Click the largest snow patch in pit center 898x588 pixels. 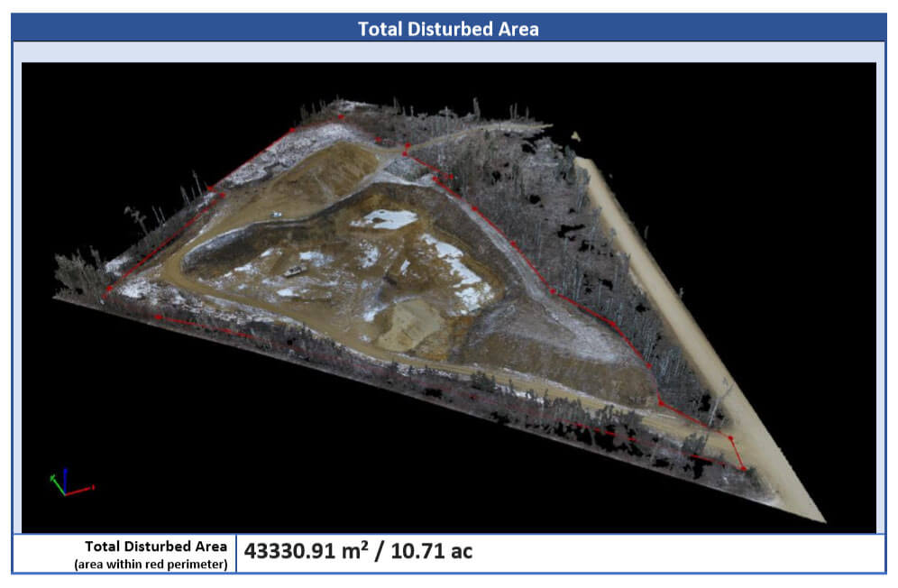tap(388, 219)
